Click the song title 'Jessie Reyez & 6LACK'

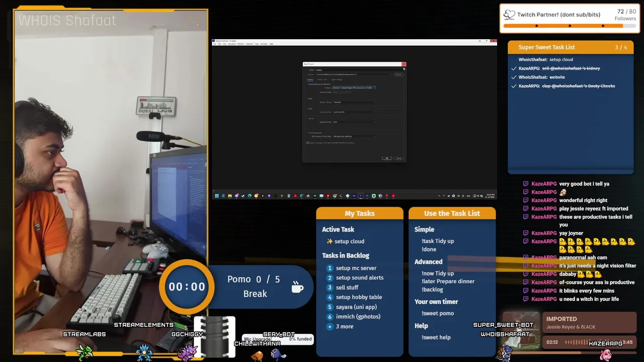click(x=571, y=327)
